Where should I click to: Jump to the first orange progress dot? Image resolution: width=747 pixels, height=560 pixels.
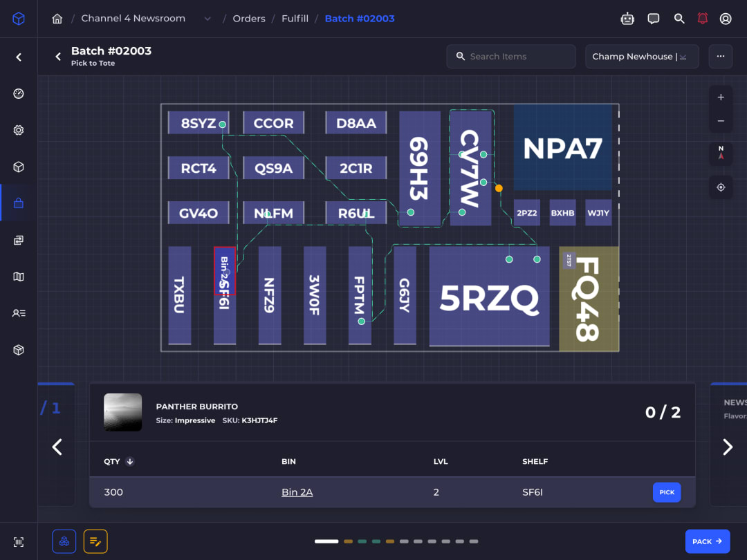tap(348, 541)
